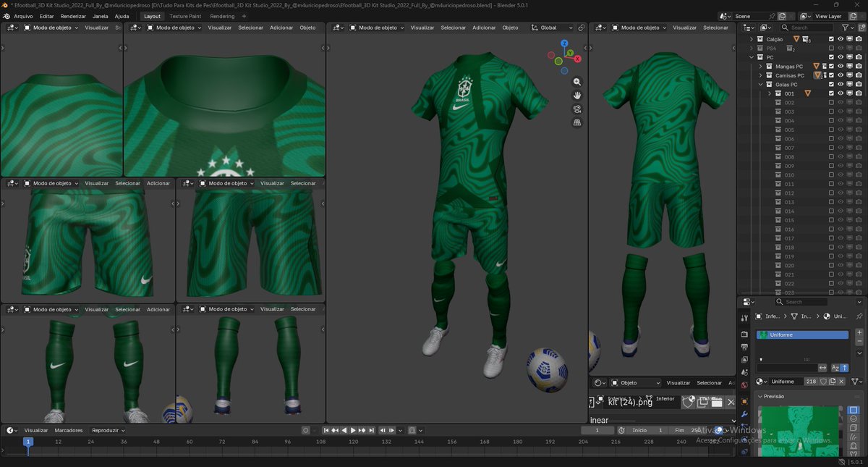The width and height of the screenshot is (868, 467).
Task: Unlink the Uniforme material with X
Action: tap(841, 382)
